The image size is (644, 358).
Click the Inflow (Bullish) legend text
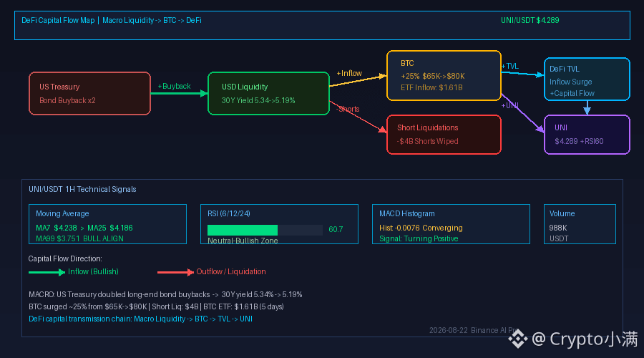pos(93,271)
